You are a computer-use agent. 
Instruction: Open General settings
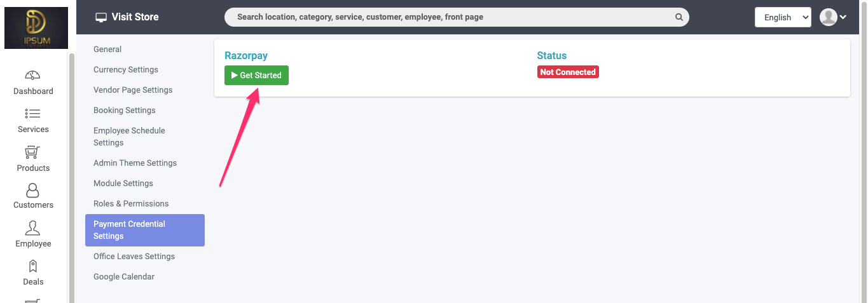tap(107, 49)
